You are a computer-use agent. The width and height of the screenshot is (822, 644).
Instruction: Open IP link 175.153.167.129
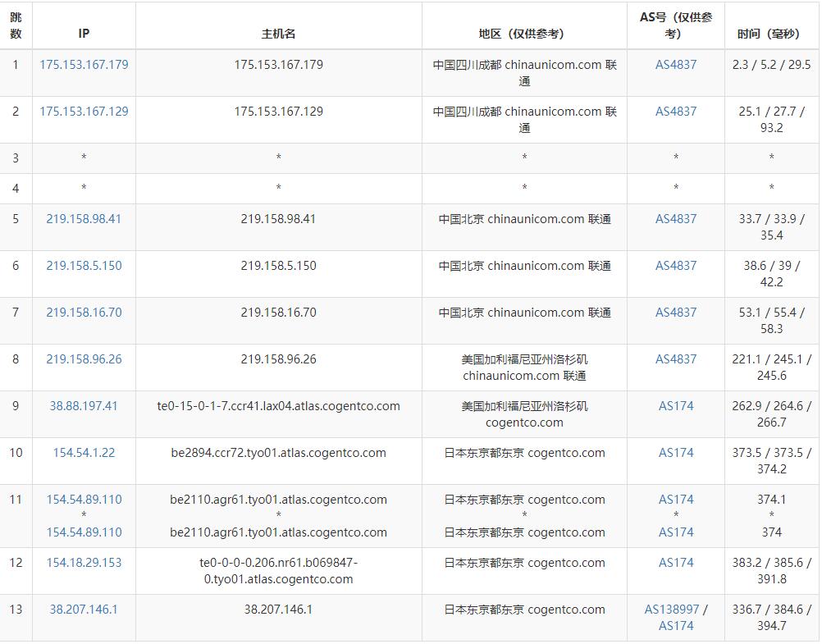[x=84, y=112]
